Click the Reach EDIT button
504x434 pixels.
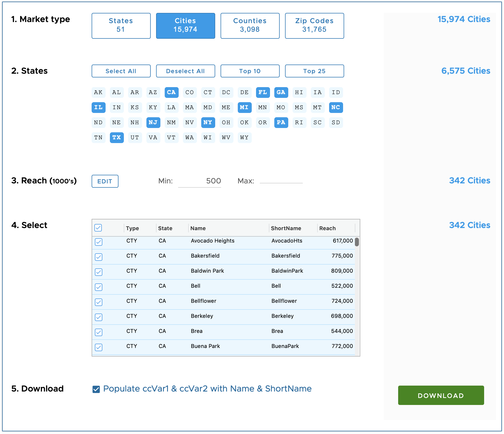point(105,181)
